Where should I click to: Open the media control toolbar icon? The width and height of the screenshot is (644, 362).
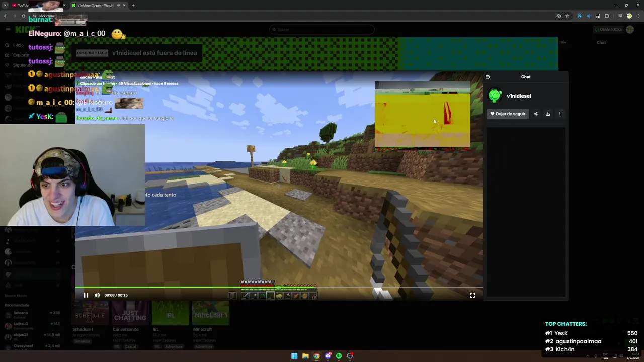(620, 16)
